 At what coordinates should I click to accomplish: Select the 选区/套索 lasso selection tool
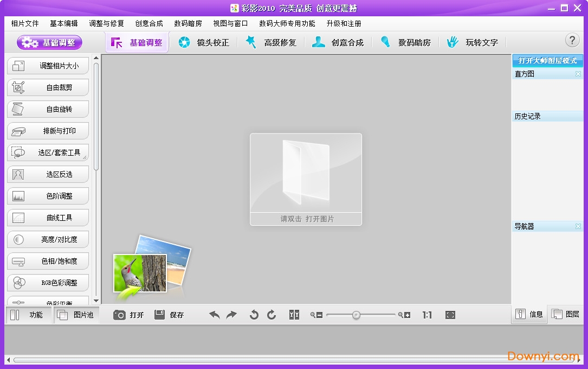48,152
